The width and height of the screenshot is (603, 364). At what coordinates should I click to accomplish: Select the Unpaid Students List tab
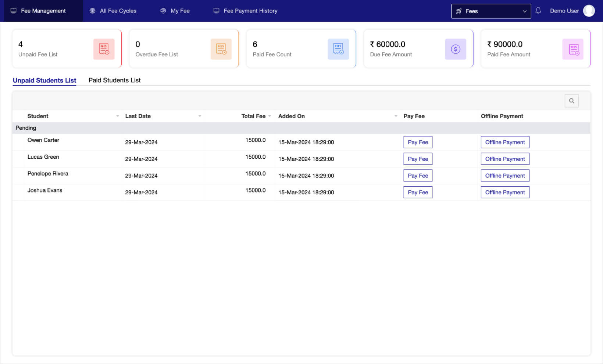tap(44, 80)
